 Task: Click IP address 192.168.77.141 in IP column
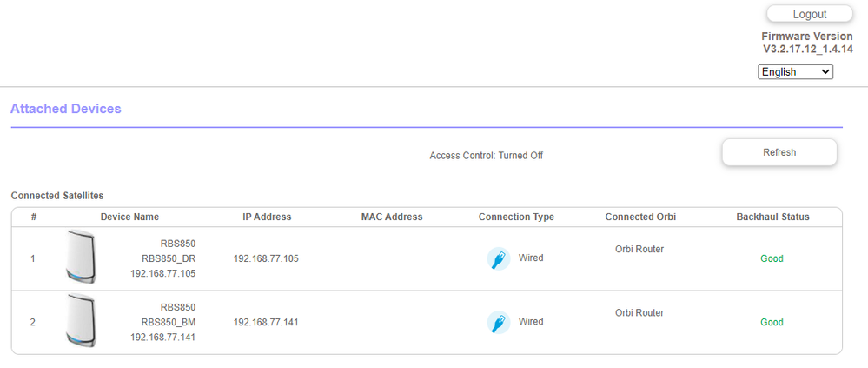(x=266, y=322)
